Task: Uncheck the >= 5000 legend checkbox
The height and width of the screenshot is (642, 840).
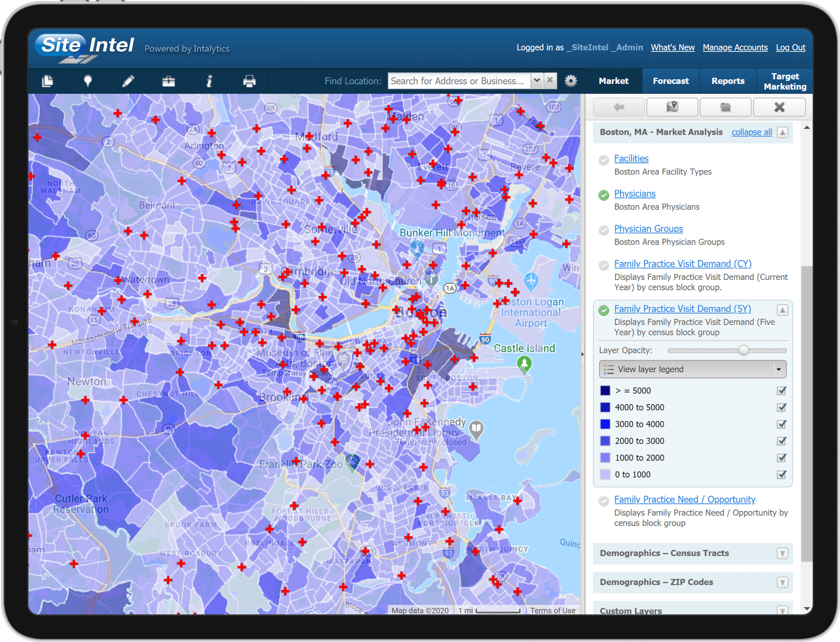Action: 781,391
